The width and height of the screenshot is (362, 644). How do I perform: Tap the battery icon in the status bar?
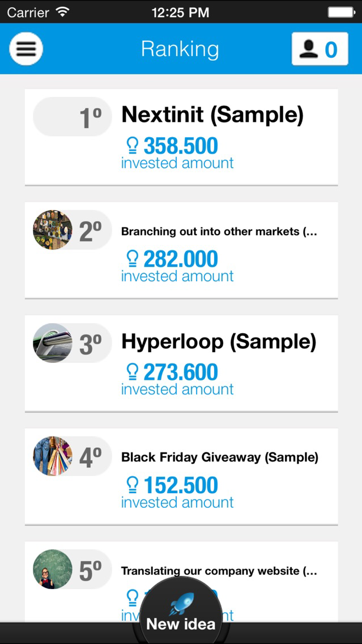click(x=342, y=12)
